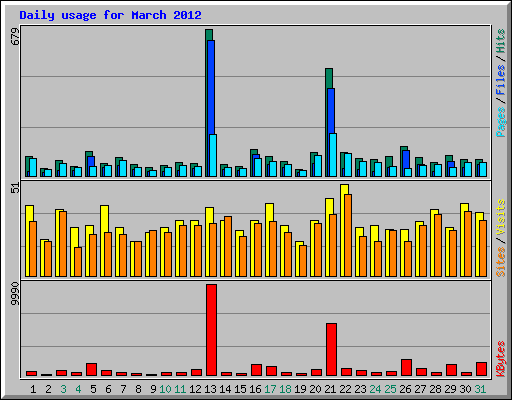Screen dimensions: 512x400
Task: Click the green day label 17
Action: pyautogui.click(x=270, y=389)
